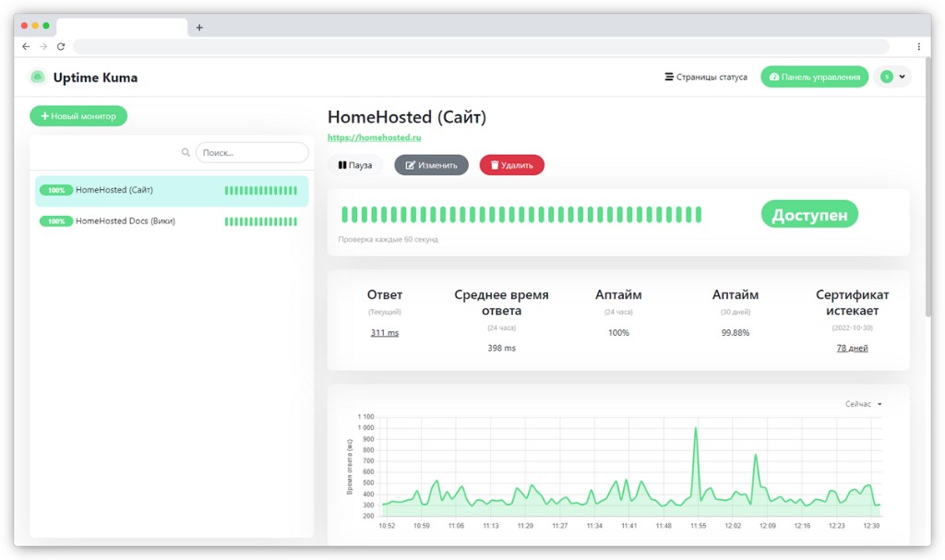Select HomeHosted Docs (Вики) monitor
This screenshot has width=945, height=560.
pos(172,221)
